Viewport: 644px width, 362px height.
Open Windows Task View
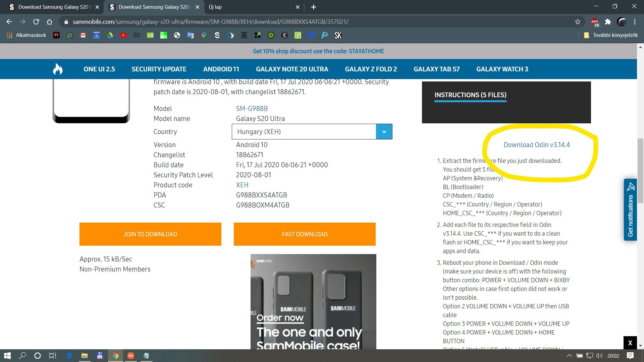pos(53,356)
